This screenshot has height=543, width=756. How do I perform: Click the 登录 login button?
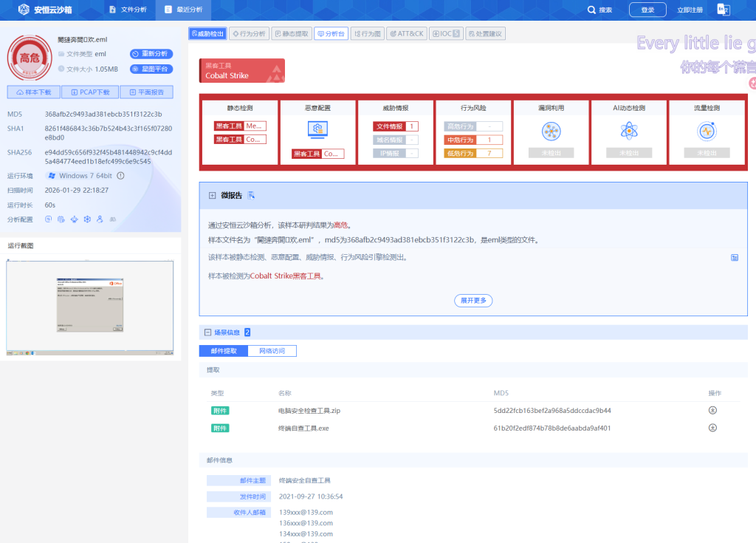(x=647, y=10)
